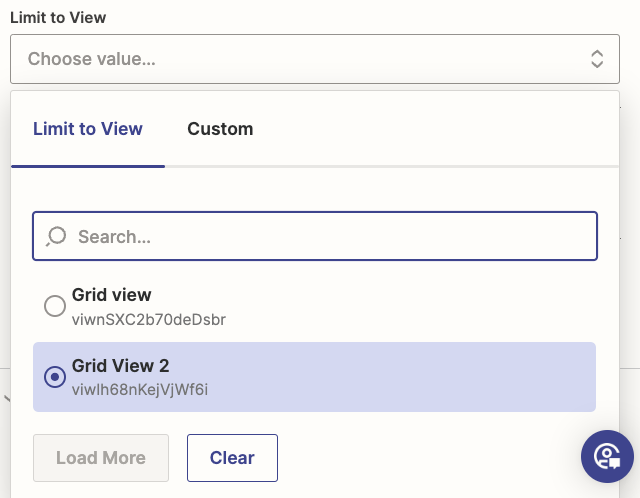
Task: Click the "Grid View 2" option name
Action: (120, 366)
